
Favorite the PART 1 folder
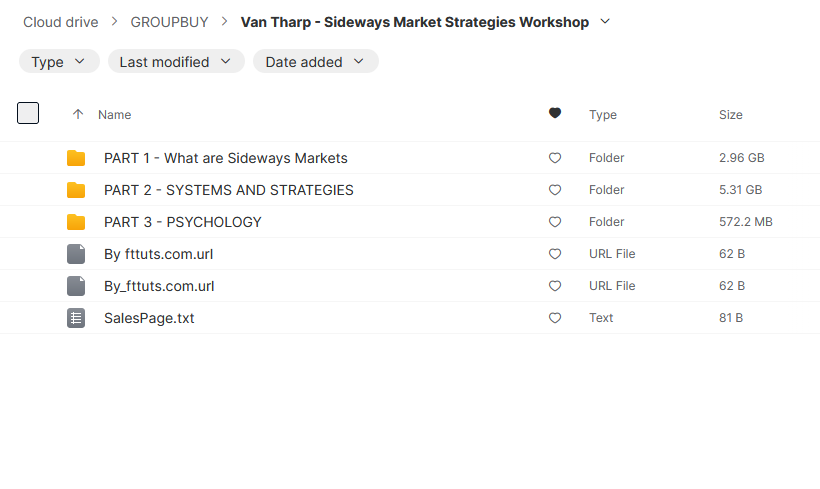coord(555,158)
